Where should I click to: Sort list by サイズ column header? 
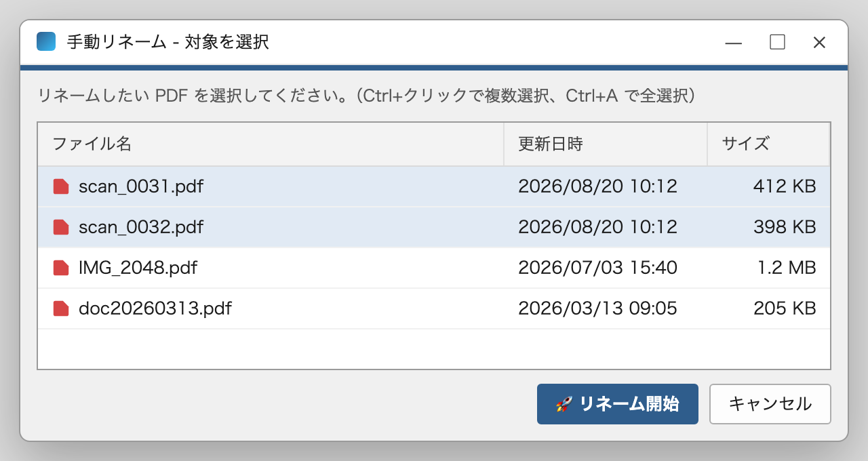(x=768, y=144)
